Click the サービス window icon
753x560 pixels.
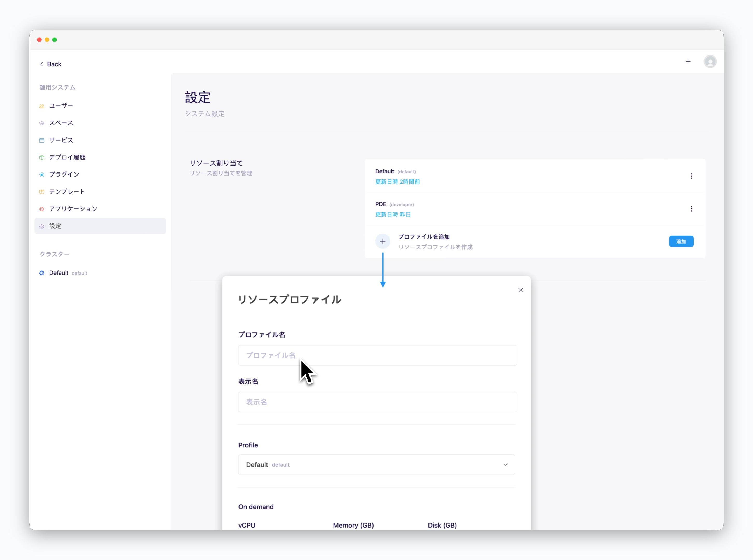coord(42,140)
